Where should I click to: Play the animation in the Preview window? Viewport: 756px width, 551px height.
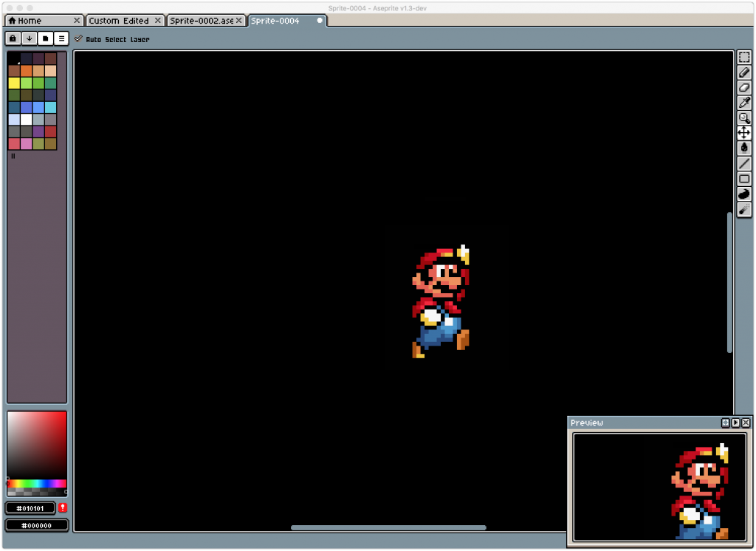coord(735,422)
